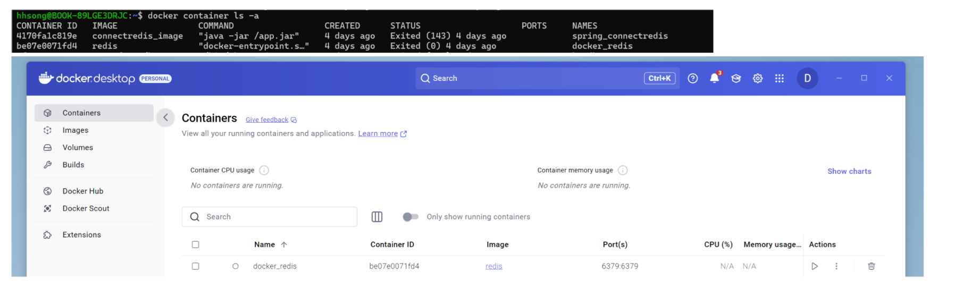The height and width of the screenshot is (297, 980).
Task: Click the Docker Scout icon in sidebar
Action: pos(48,208)
